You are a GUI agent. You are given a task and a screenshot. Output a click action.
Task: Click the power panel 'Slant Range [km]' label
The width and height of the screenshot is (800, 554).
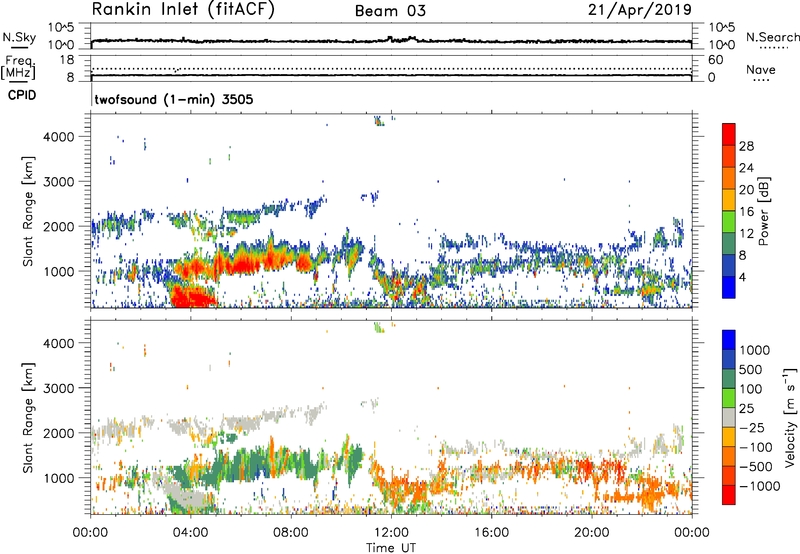[28, 211]
